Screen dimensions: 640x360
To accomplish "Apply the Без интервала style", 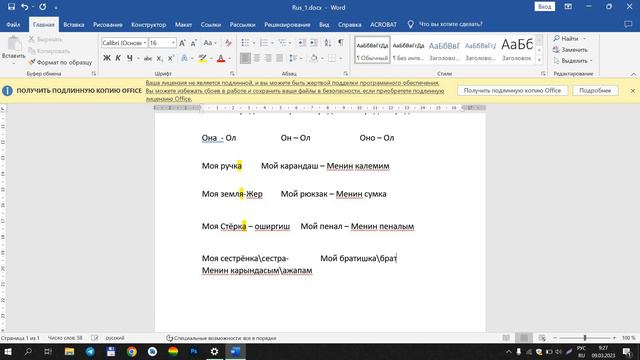I will [x=408, y=50].
